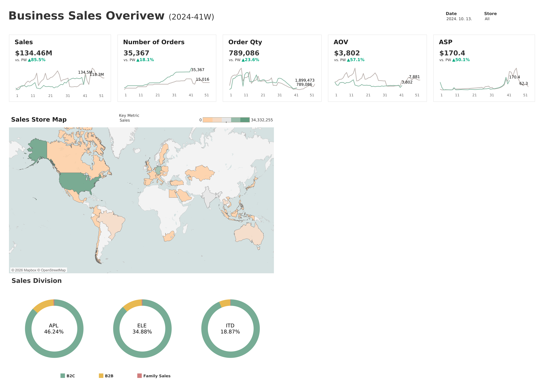Select the Sales KPI card
The image size is (544, 392).
(x=60, y=68)
